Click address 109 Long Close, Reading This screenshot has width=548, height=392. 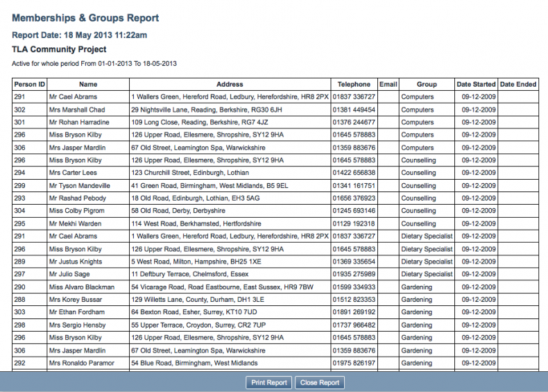click(200, 122)
